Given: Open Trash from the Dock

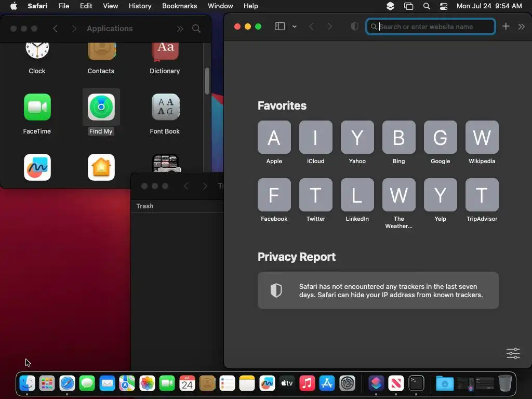Looking at the screenshot, I should pyautogui.click(x=505, y=383).
